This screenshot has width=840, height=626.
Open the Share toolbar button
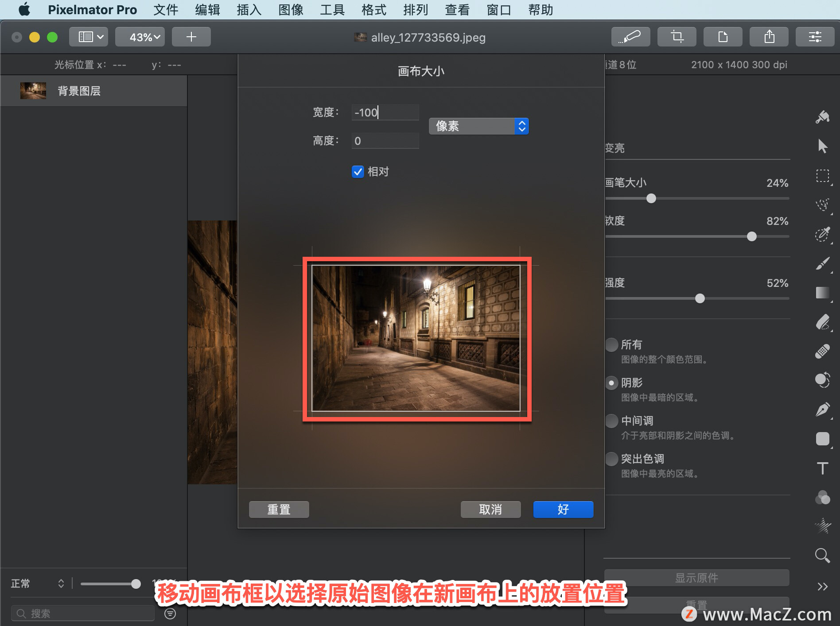[769, 37]
